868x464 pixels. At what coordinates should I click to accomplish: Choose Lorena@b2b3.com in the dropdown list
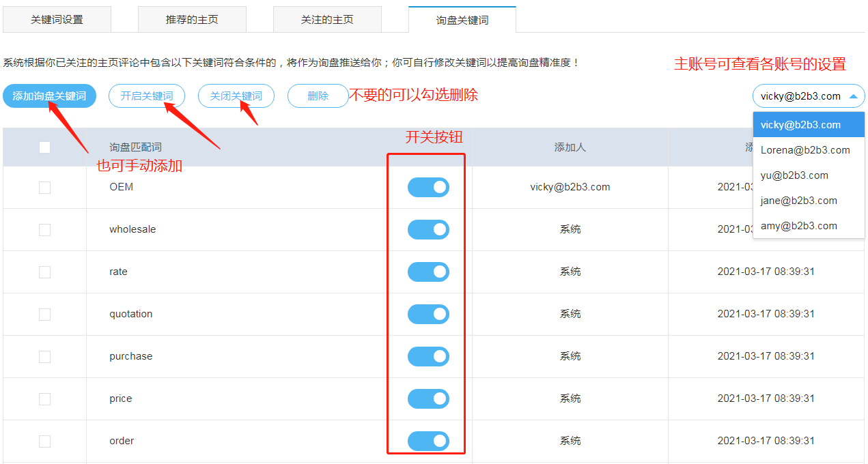[809, 150]
